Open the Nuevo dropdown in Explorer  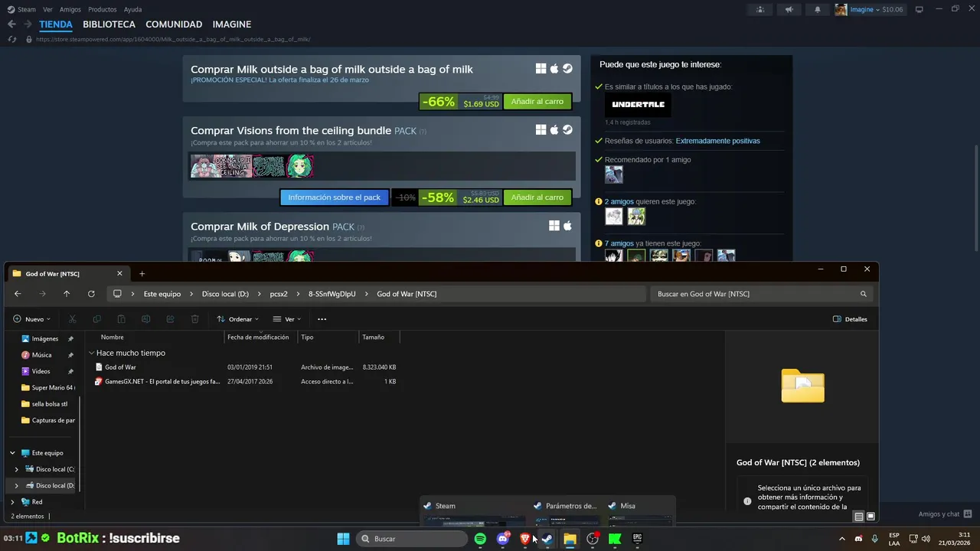[31, 319]
